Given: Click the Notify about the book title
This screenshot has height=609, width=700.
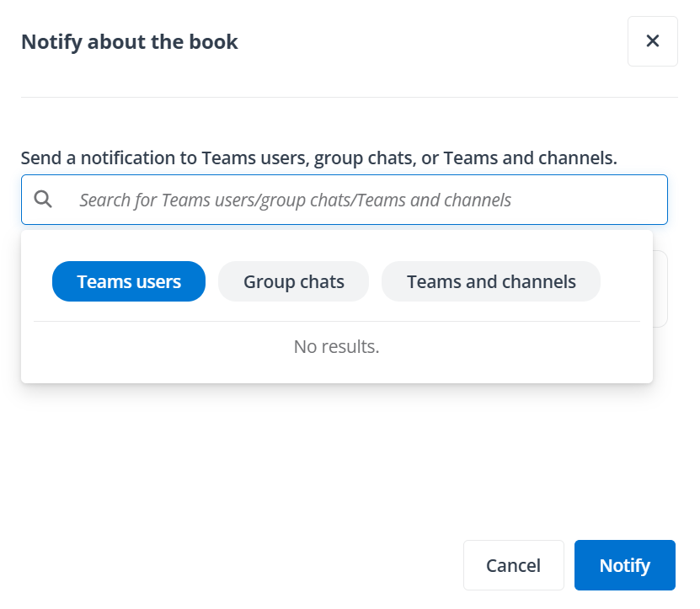Looking at the screenshot, I should pyautogui.click(x=129, y=40).
